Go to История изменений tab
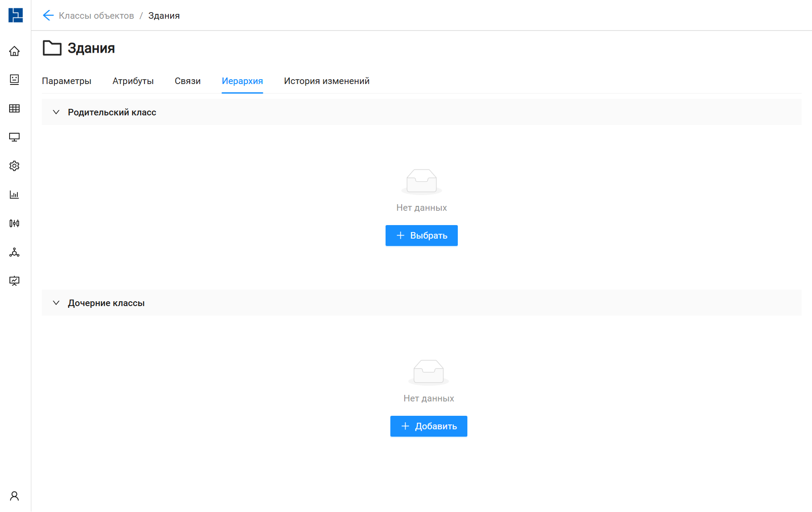 coord(326,81)
